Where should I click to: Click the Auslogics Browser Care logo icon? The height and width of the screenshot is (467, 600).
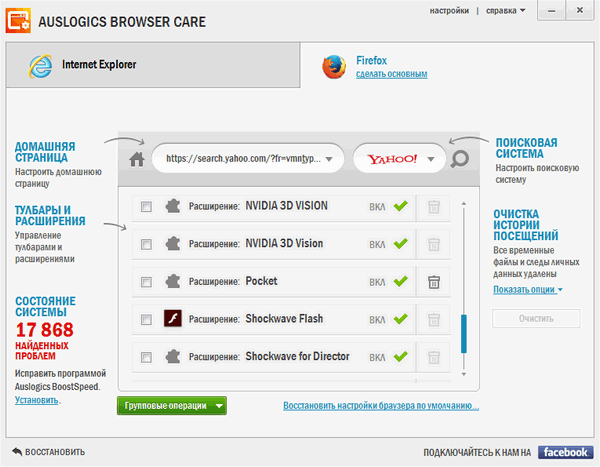[x=18, y=21]
